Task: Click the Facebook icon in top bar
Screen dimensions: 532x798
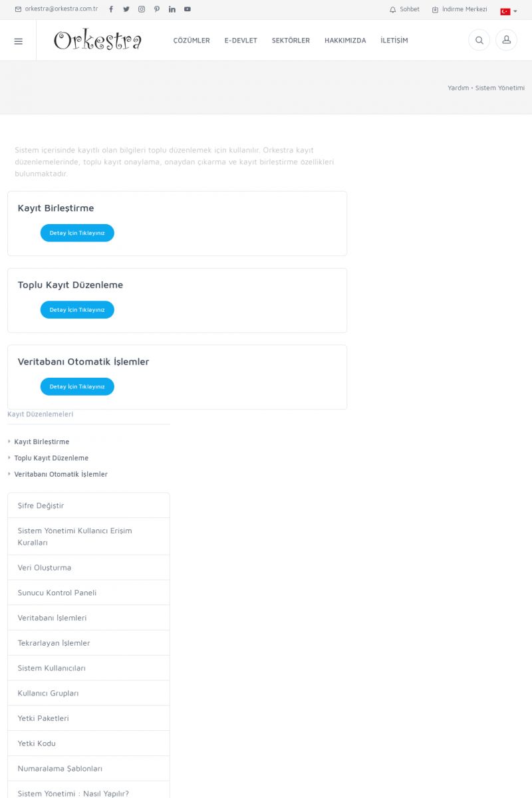Action: [111, 9]
